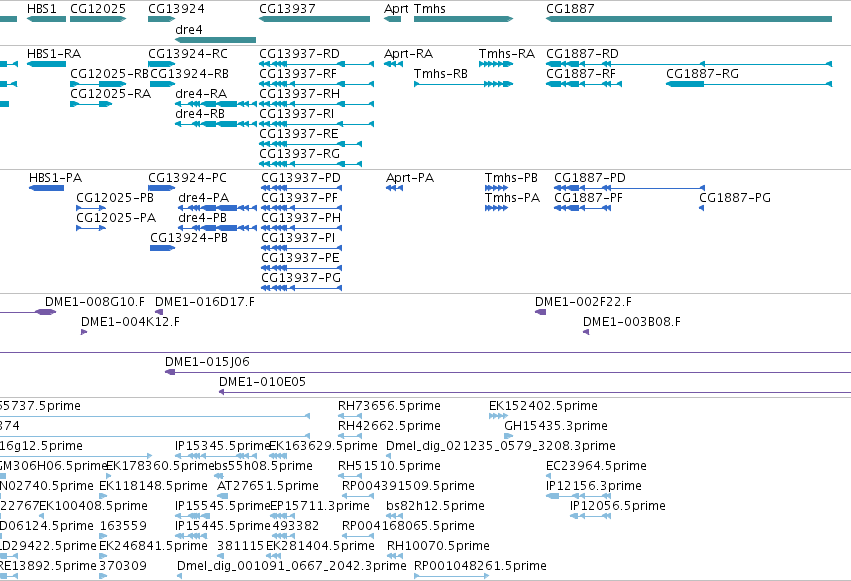
Task: Select transcript Tmhs-RA
Action: [506, 54]
